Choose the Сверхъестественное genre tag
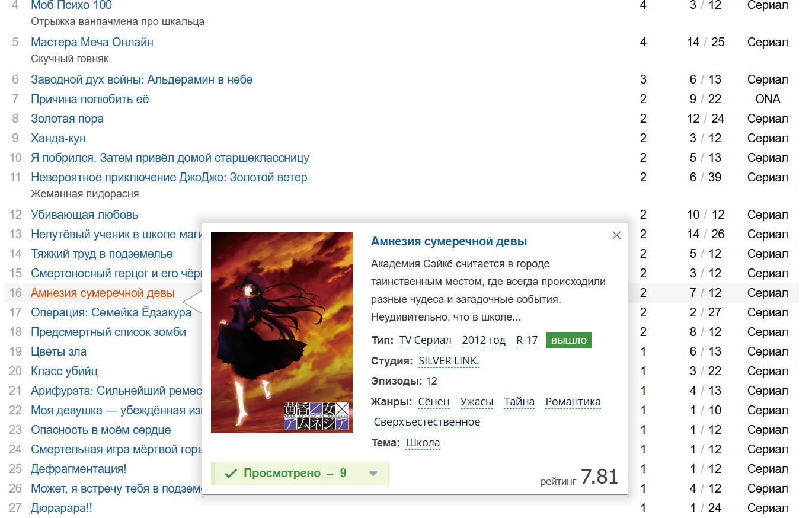This screenshot has height=518, width=812. click(427, 422)
